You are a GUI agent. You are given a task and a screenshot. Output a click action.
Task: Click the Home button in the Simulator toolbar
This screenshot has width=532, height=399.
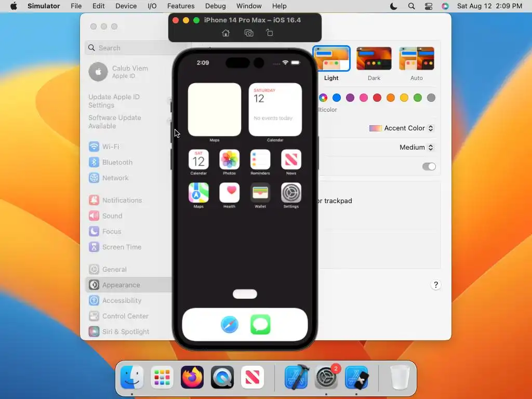[225, 33]
